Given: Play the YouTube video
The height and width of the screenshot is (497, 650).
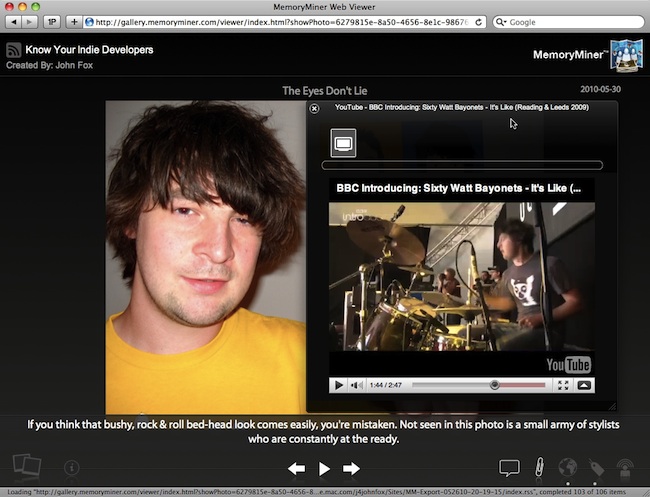Looking at the screenshot, I should pyautogui.click(x=339, y=385).
